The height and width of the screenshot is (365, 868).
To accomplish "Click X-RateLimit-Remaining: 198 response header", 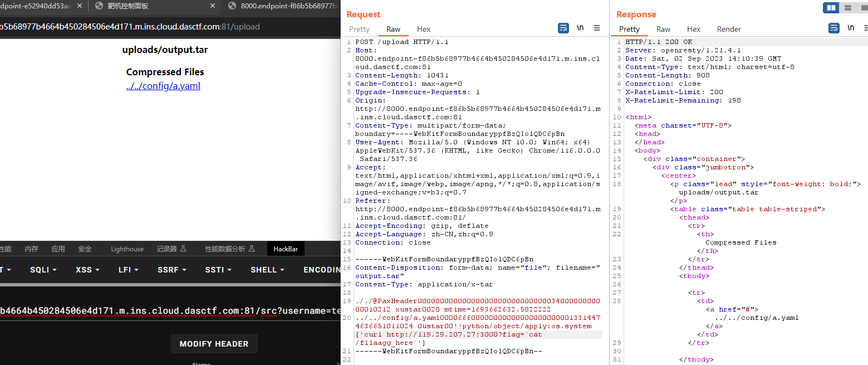I will pos(683,100).
